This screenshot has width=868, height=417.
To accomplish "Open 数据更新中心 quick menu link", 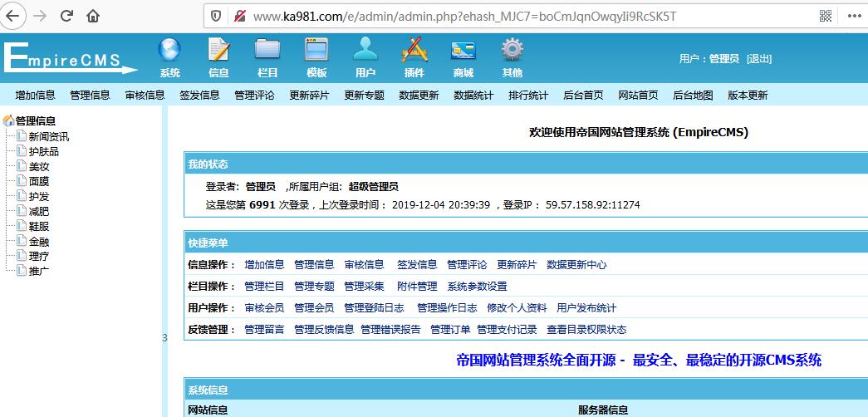I will (576, 265).
